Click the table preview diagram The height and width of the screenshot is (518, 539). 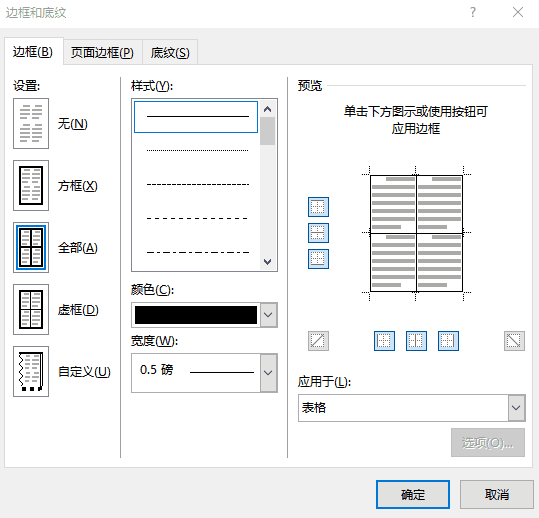tap(416, 233)
